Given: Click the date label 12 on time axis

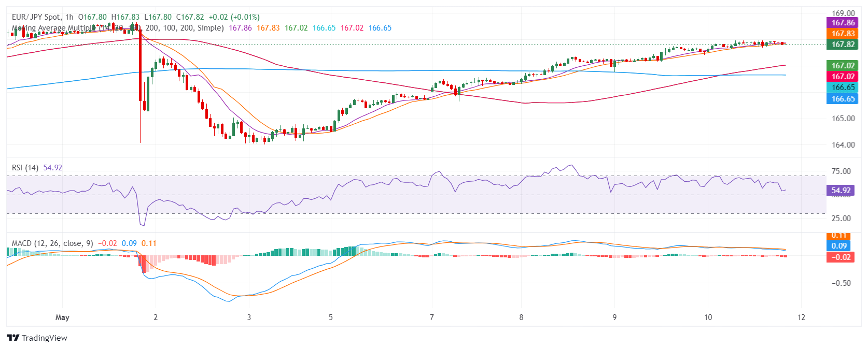Looking at the screenshot, I should click(801, 317).
